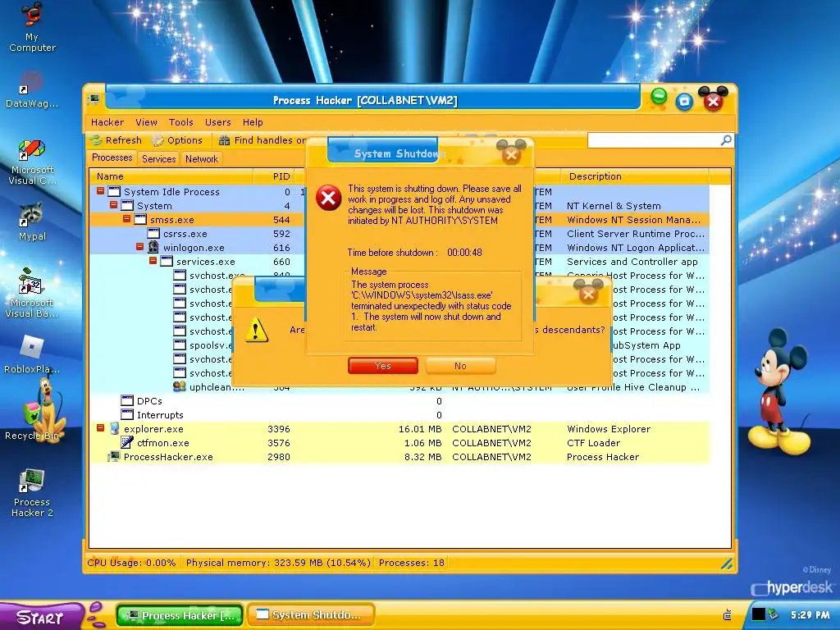Select the DPCs row
The height and width of the screenshot is (630, 840).
click(x=399, y=400)
